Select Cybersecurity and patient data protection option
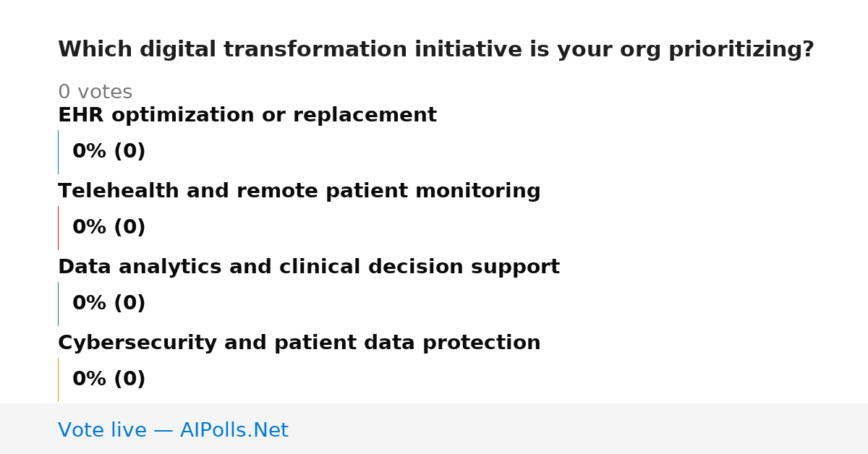This screenshot has height=454, width=868. click(299, 343)
